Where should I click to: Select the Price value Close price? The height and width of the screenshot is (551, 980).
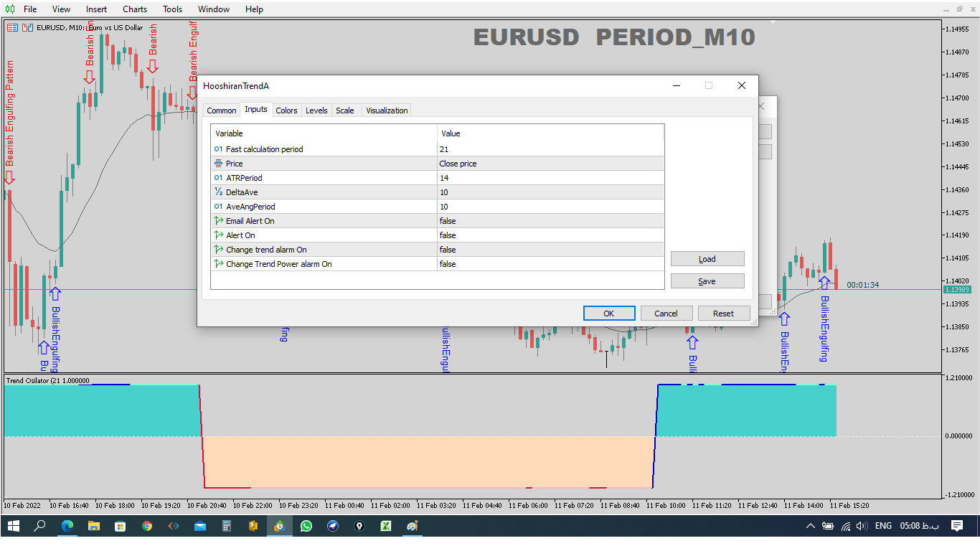click(x=550, y=164)
